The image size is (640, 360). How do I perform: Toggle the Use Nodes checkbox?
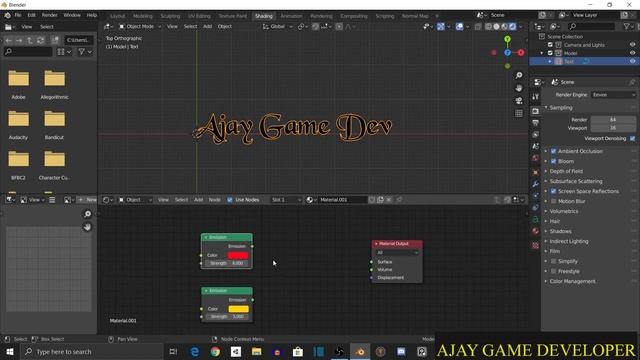[230, 200]
